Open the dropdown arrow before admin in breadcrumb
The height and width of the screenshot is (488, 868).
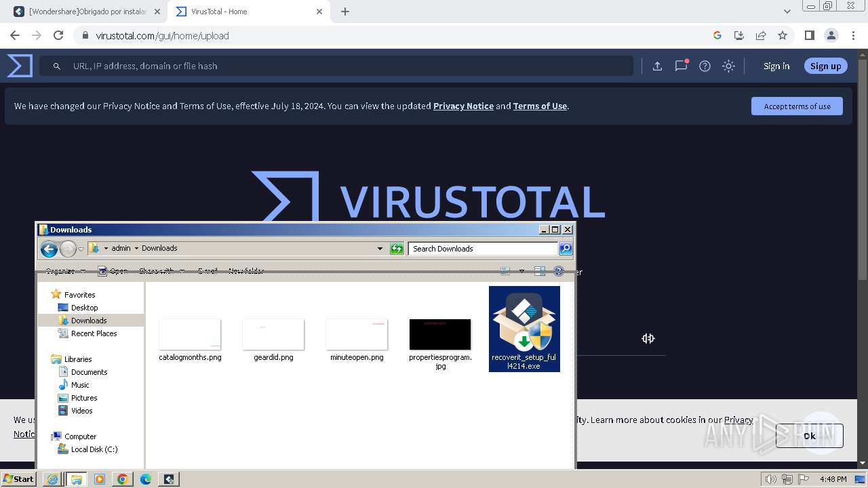106,249
